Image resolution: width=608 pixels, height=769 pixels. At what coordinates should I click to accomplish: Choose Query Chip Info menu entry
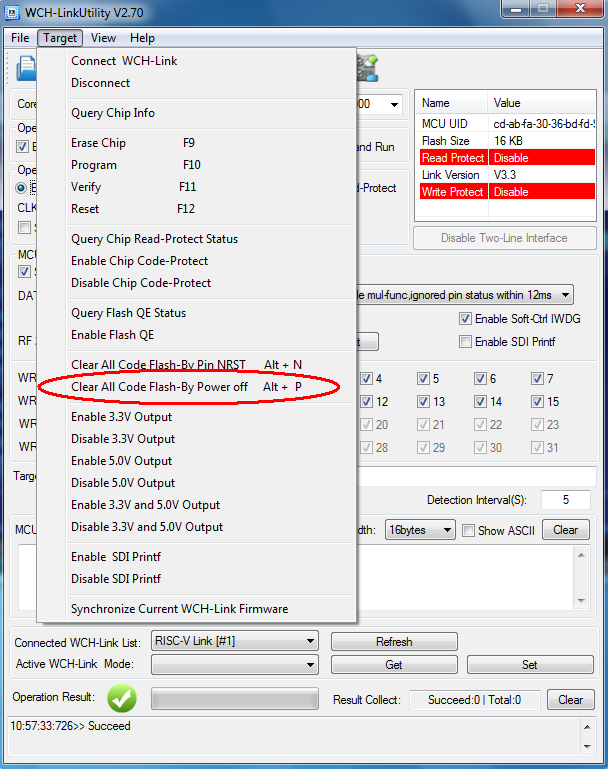point(113,113)
